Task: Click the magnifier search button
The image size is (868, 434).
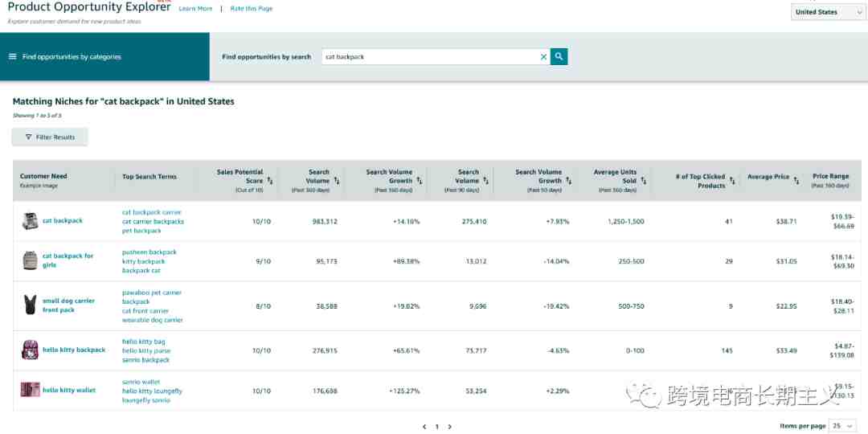Action: pos(559,56)
